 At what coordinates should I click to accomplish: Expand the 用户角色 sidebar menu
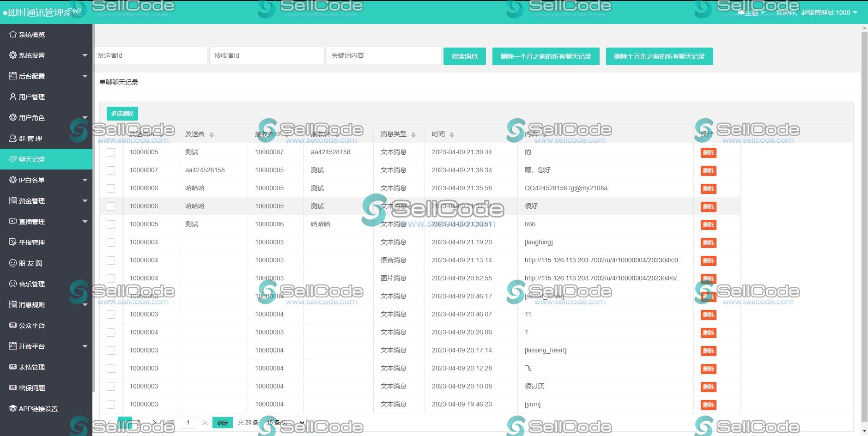(x=46, y=117)
